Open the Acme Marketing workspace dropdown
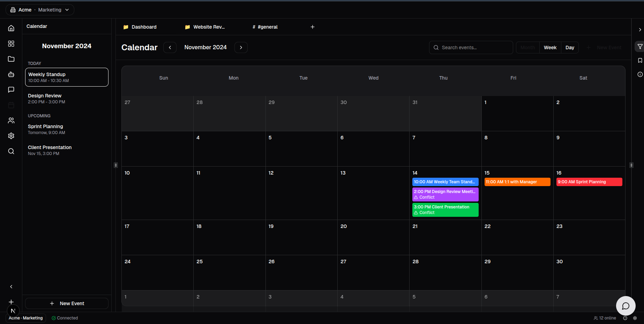This screenshot has height=324, width=644. click(x=40, y=10)
